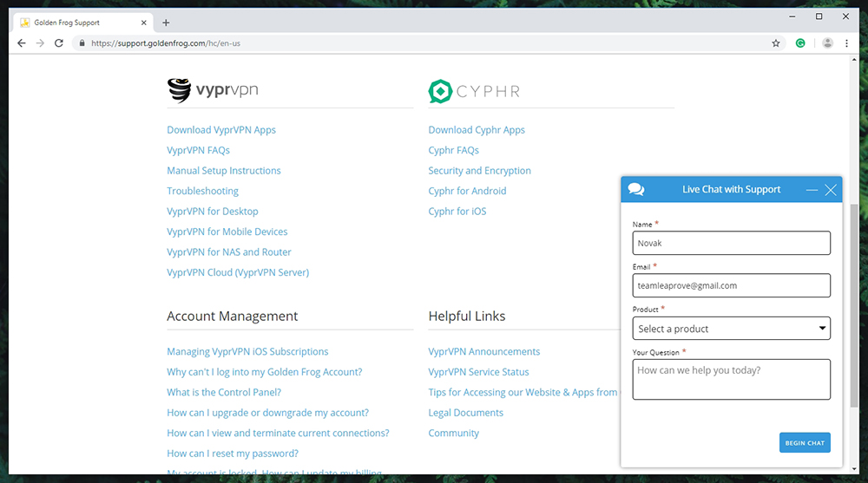This screenshot has width=868, height=483.
Task: Click the VyprVPN logo
Action: click(213, 90)
